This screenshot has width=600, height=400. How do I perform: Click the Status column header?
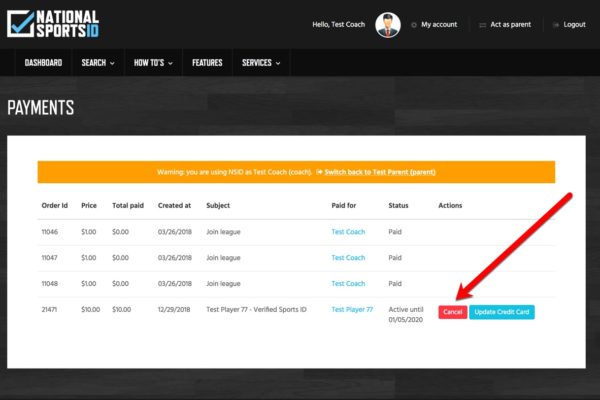(398, 206)
